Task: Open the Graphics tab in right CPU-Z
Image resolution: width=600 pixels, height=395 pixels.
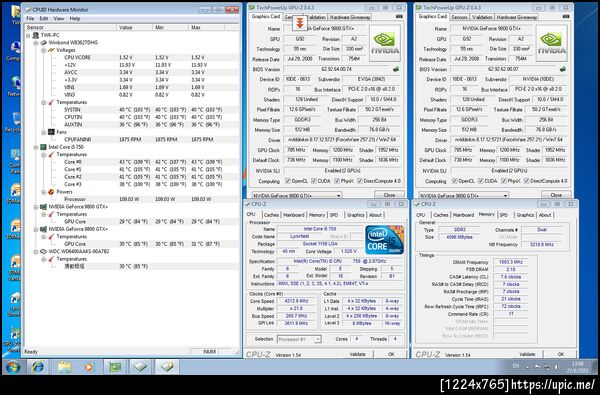Action: tap(525, 215)
